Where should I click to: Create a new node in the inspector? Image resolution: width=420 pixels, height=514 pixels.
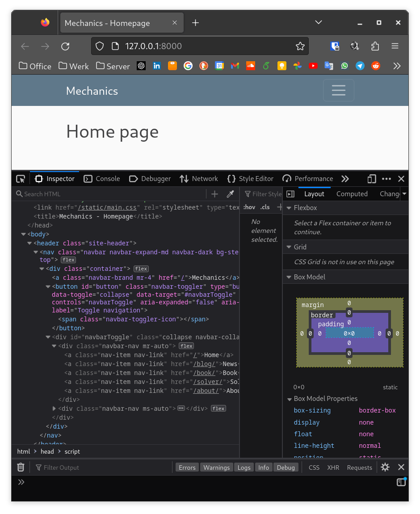point(214,194)
